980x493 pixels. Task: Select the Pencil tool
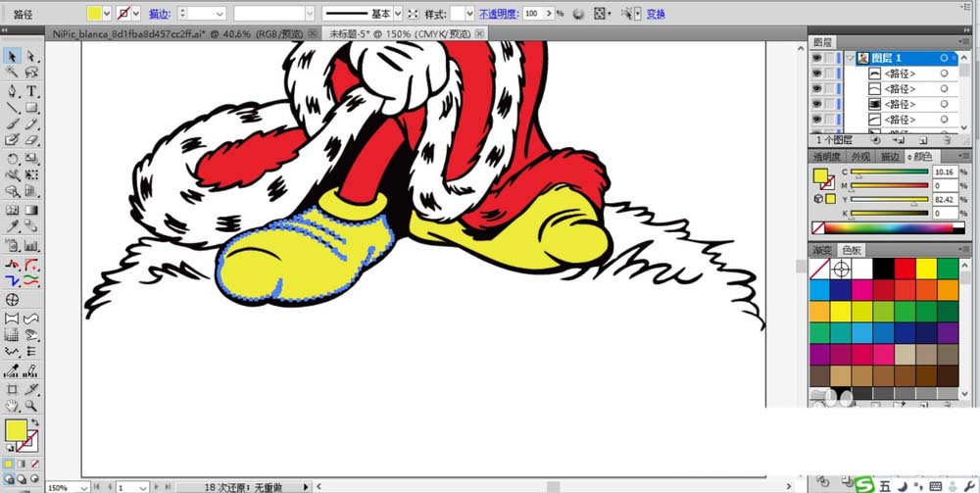pyautogui.click(x=31, y=124)
